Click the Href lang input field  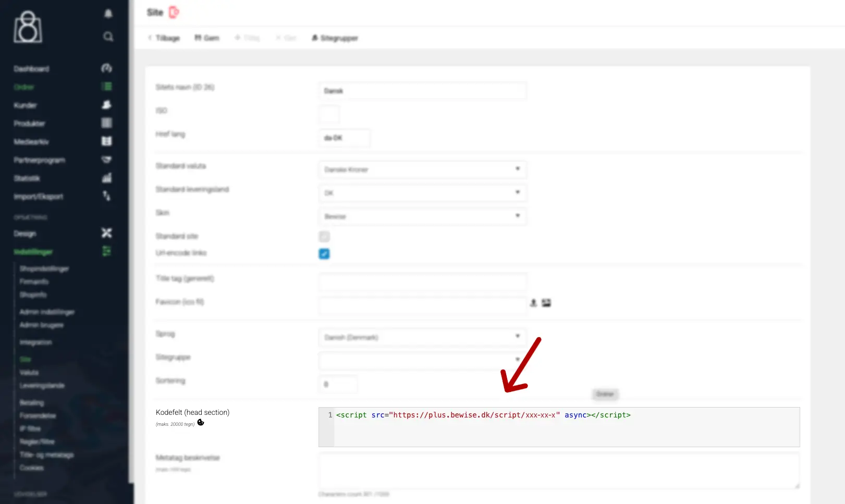(x=345, y=138)
